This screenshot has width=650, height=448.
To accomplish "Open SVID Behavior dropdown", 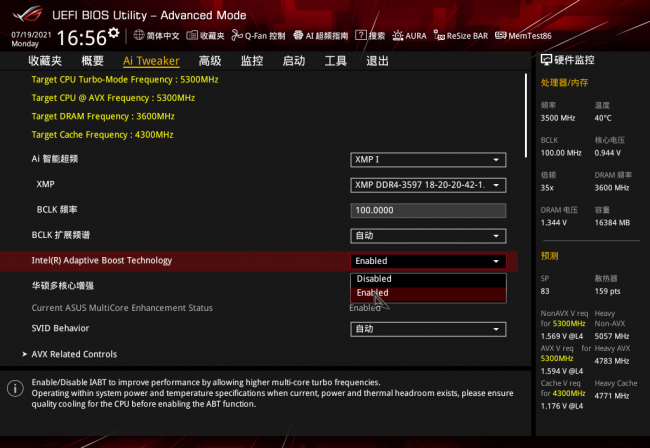I will point(428,329).
